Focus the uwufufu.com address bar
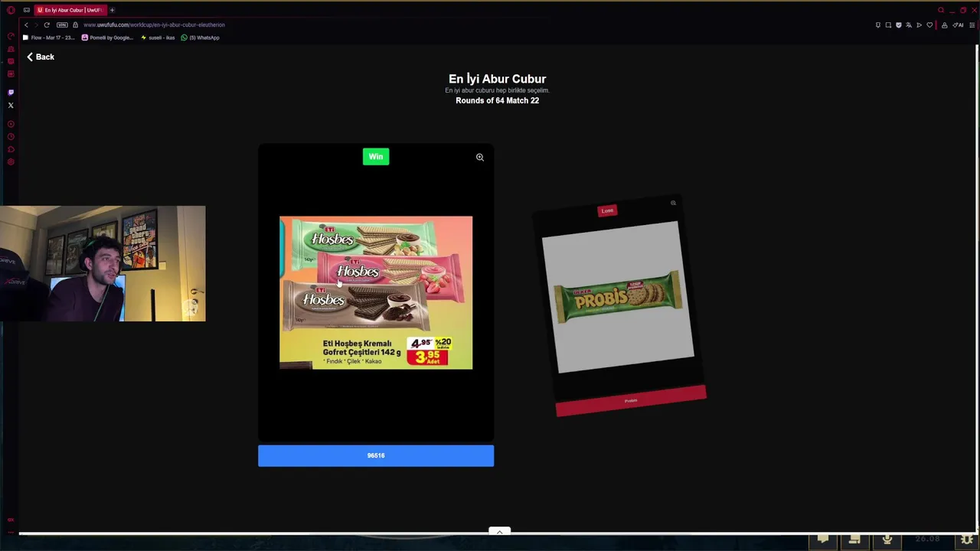Screen dimensions: 980x551 154,24
